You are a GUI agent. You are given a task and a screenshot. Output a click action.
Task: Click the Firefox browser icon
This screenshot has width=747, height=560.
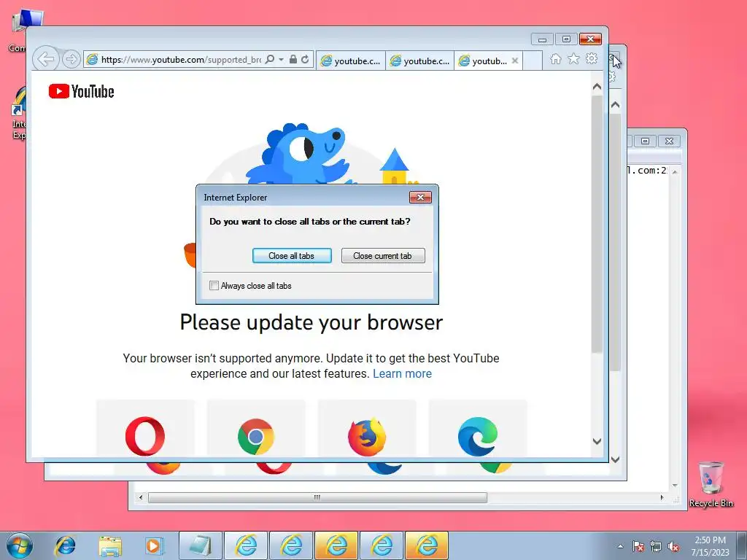pos(367,436)
